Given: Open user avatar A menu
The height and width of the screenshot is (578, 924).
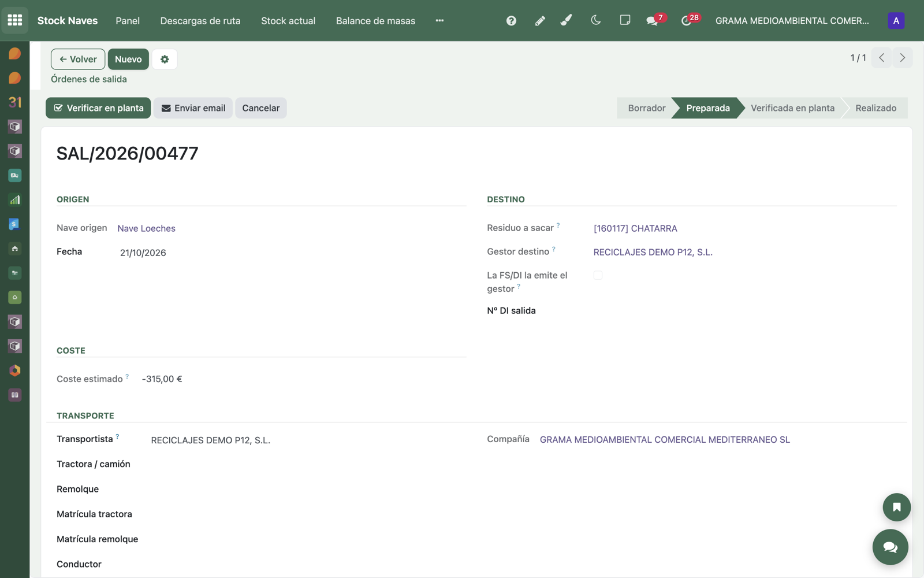Looking at the screenshot, I should (x=896, y=21).
